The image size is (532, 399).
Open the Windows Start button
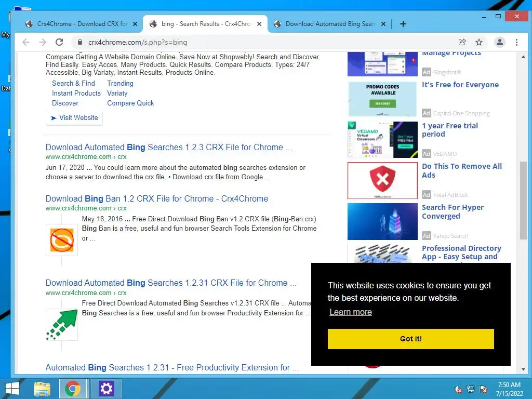[12, 389]
